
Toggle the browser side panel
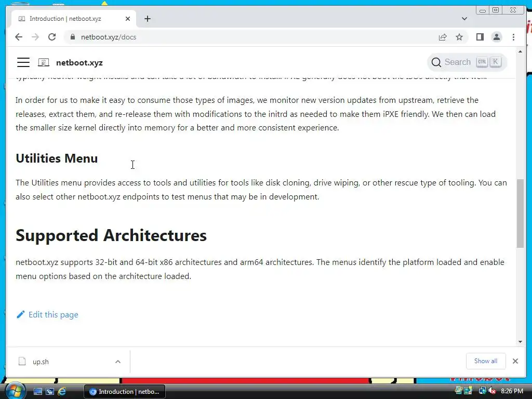480,37
